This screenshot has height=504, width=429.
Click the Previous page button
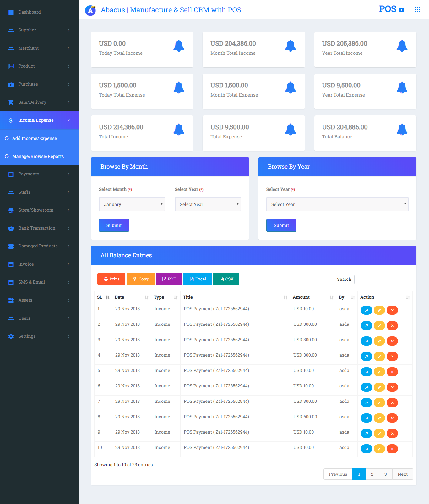point(338,474)
